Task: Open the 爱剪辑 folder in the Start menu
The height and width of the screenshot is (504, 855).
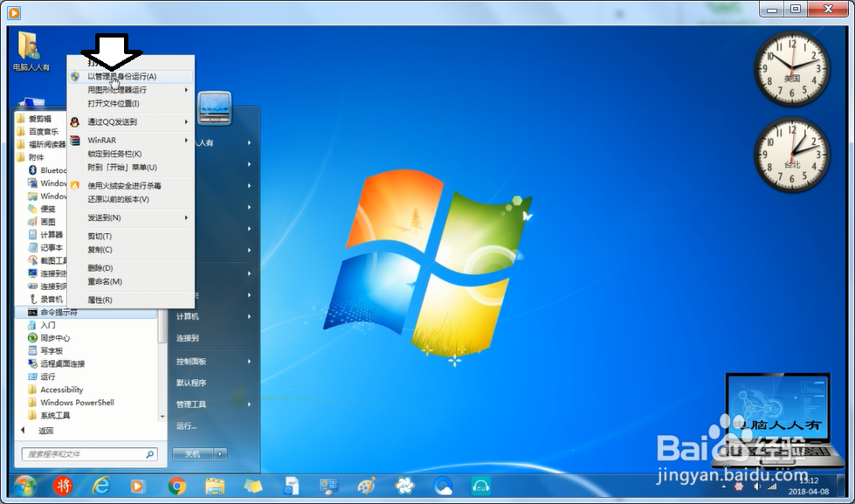Action: (x=40, y=119)
